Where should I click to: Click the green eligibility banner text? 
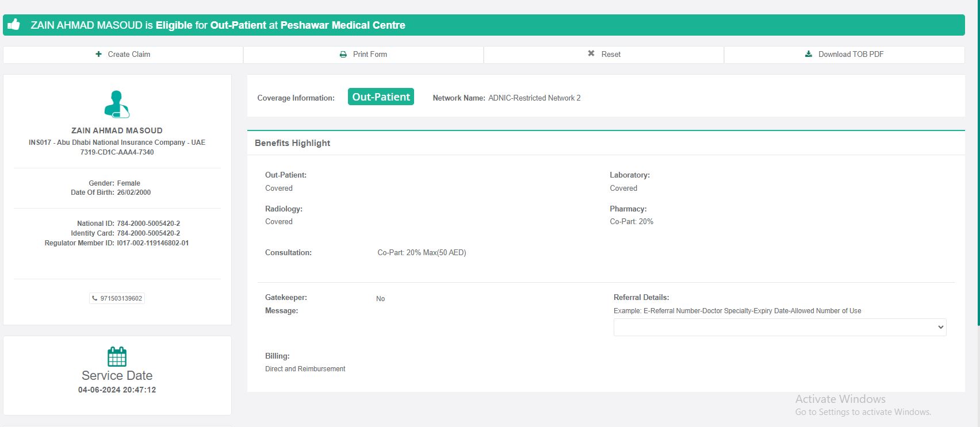tap(218, 25)
